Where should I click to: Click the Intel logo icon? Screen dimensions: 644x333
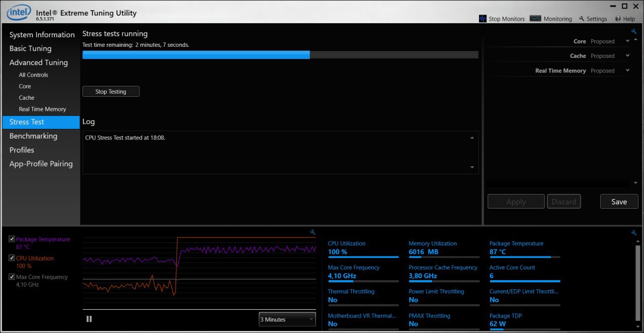point(19,12)
